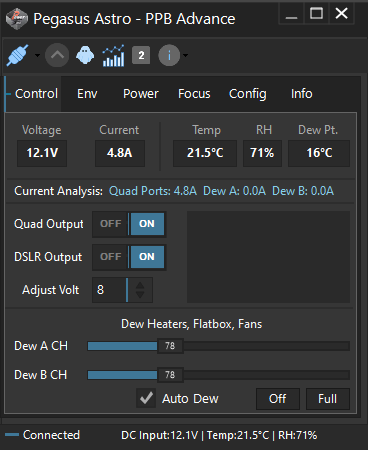Viewport: 368px width, 450px height.
Task: Uncheck the Auto Dew checkbox
Action: (x=146, y=398)
